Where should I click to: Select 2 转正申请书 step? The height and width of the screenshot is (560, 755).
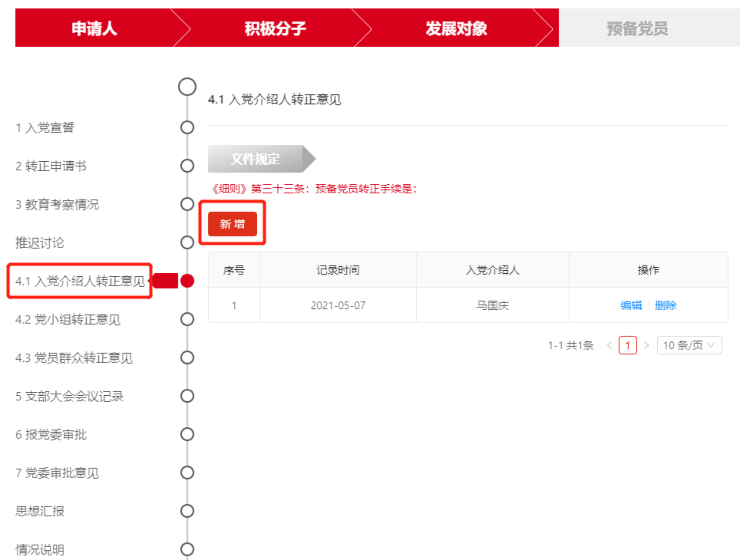tap(51, 166)
